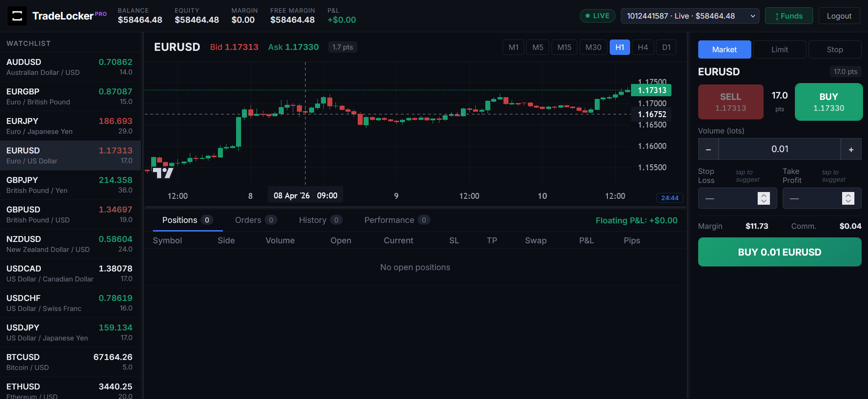The width and height of the screenshot is (868, 399).
Task: Select the M5 timeframe
Action: [x=538, y=47]
